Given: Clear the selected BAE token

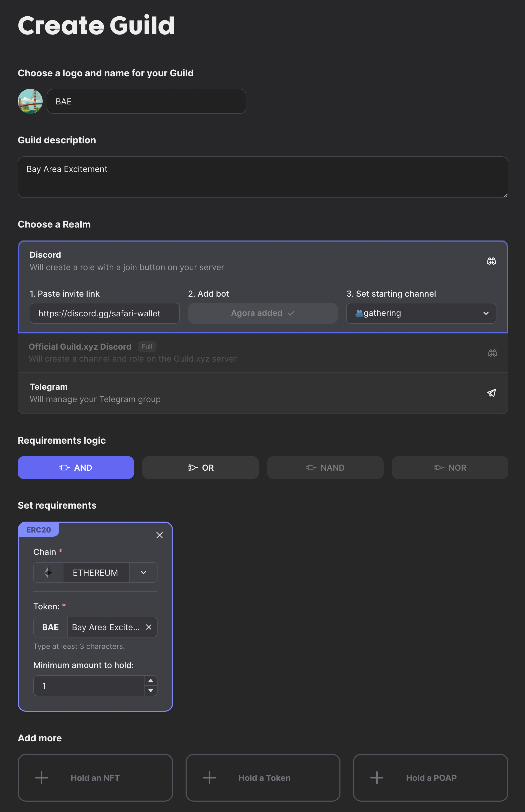Looking at the screenshot, I should coord(149,627).
